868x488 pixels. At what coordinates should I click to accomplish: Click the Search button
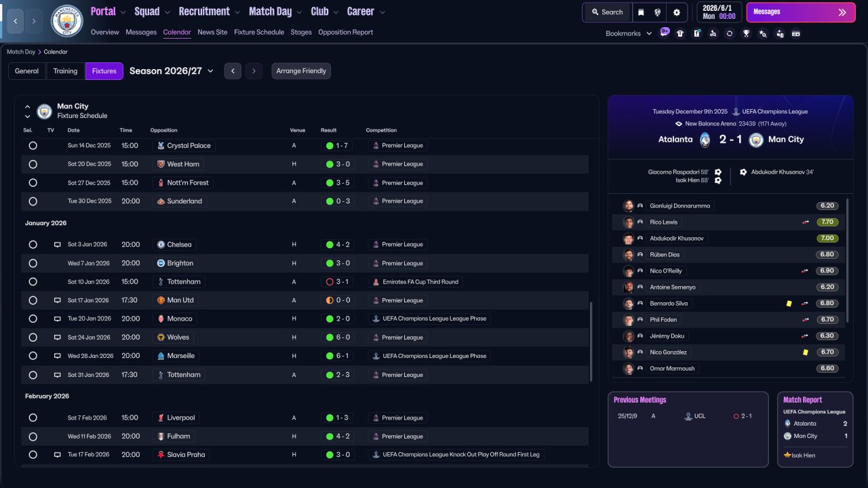607,12
